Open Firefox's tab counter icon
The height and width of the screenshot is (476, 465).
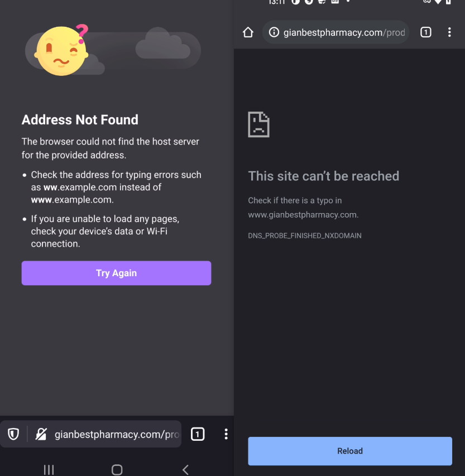[x=198, y=434]
